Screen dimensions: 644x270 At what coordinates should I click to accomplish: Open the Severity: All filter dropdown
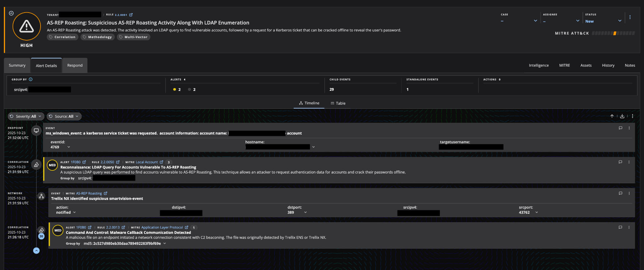tap(26, 116)
